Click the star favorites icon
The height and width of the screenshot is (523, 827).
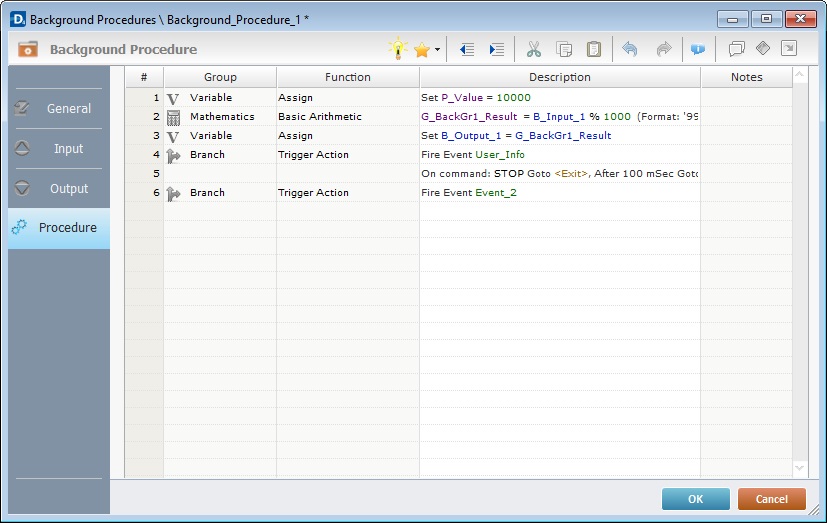(x=422, y=49)
